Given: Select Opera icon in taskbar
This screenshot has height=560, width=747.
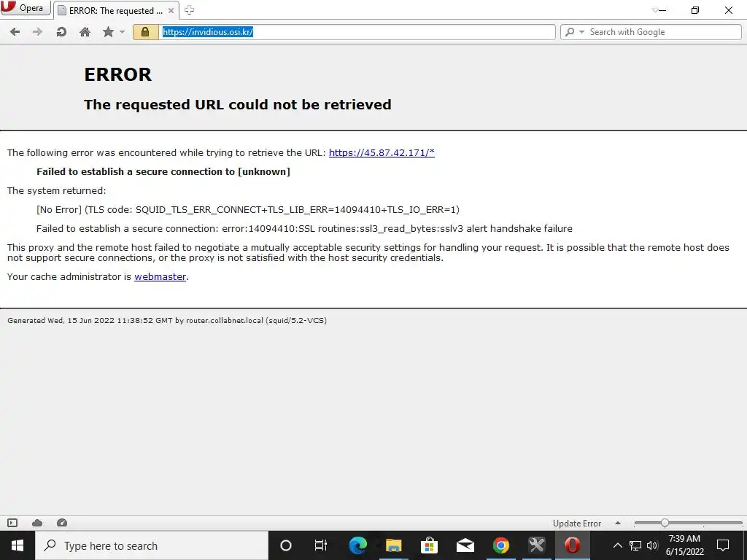Looking at the screenshot, I should 572,545.
